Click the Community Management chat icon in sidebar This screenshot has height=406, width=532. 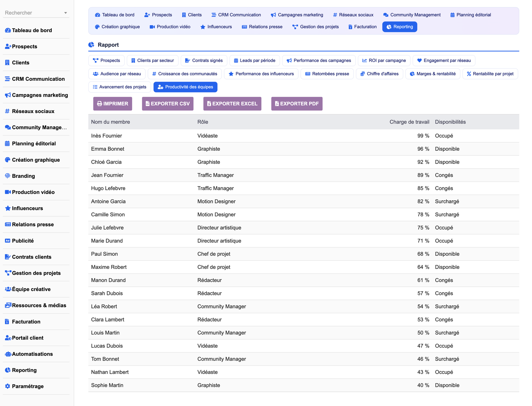coord(8,127)
